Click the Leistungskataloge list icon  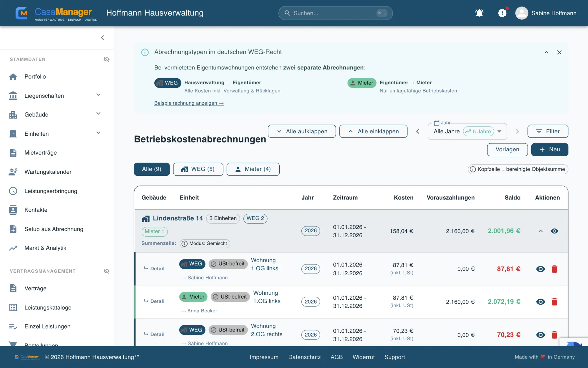point(13,307)
